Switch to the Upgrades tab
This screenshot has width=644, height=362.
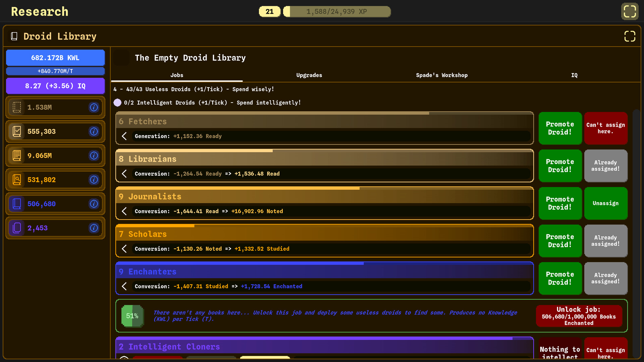(x=309, y=75)
